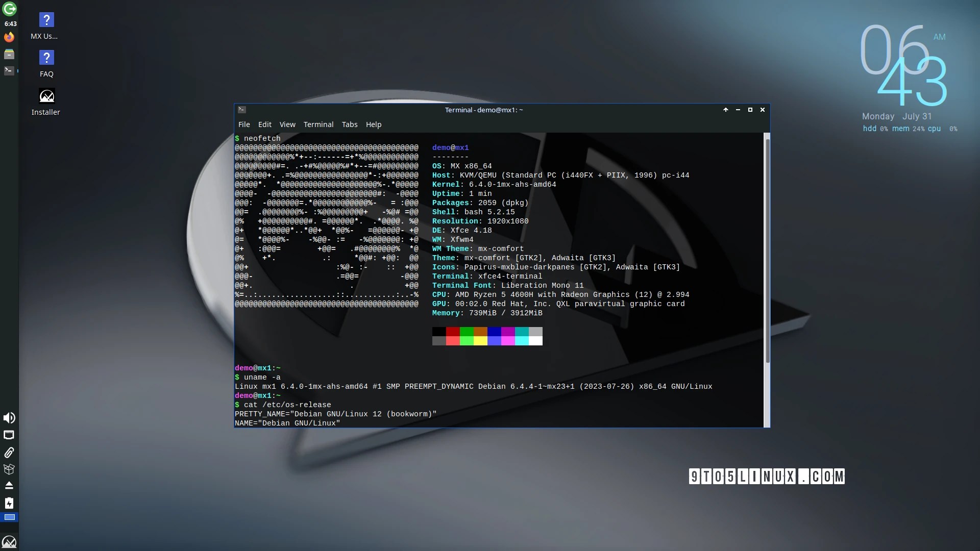Open the clipboard manager paperclip icon
This screenshot has height=551, width=980.
9,453
